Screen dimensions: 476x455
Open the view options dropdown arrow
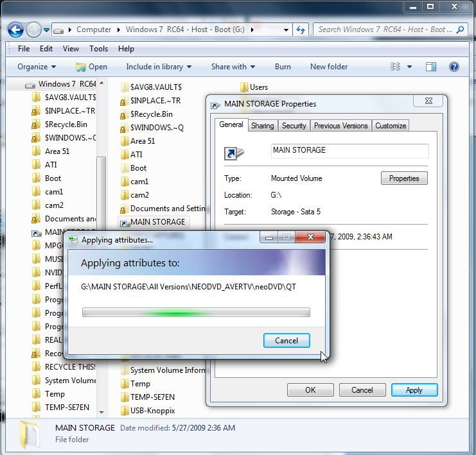point(409,67)
